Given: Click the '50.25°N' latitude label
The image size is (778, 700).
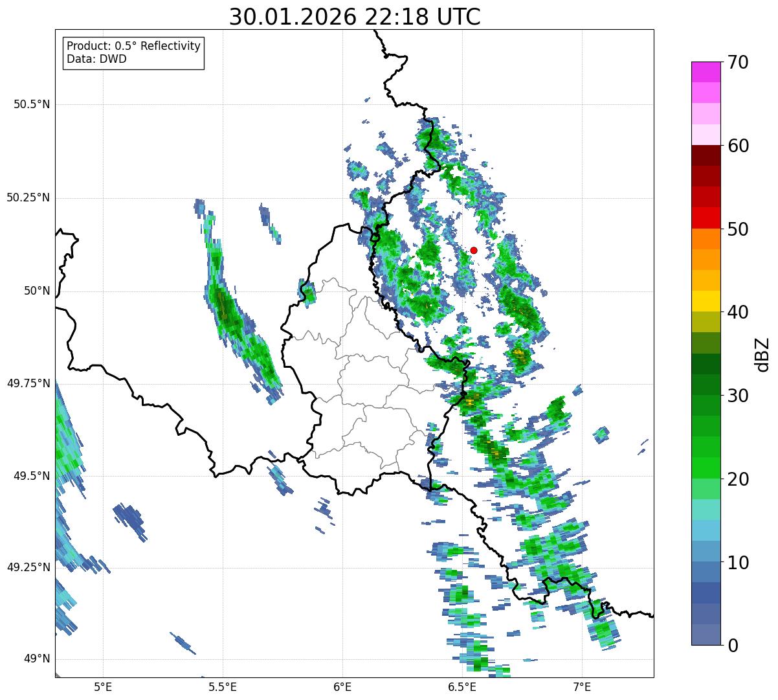Looking at the screenshot, I should tap(28, 198).
